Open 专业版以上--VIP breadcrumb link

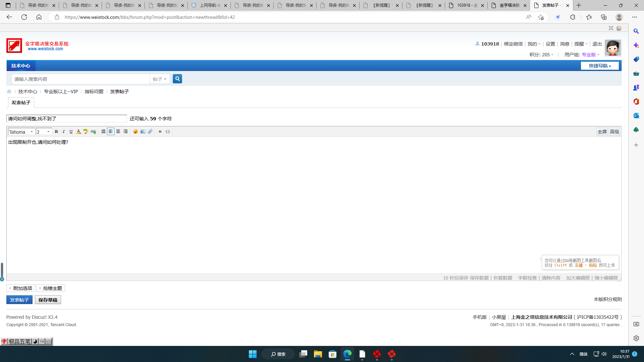point(61,92)
